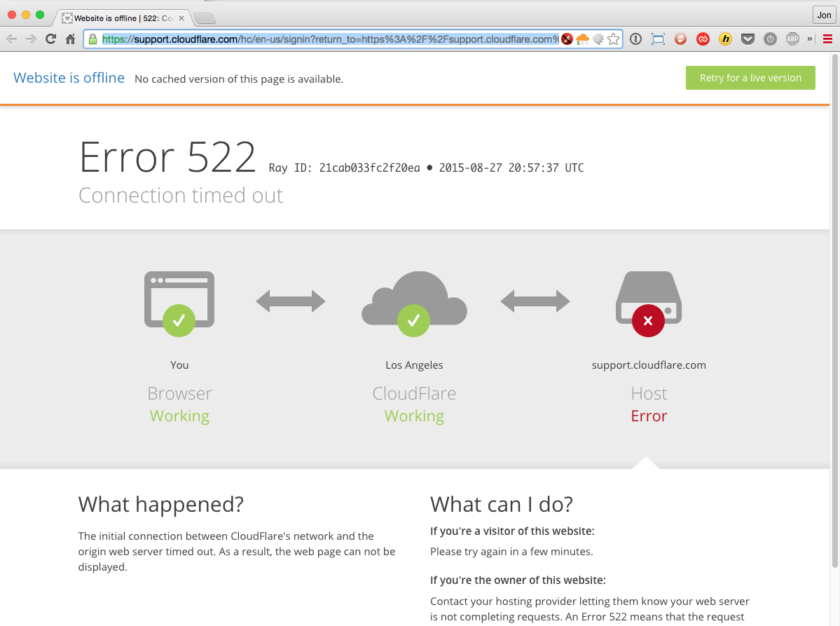Click 'If you're the owner of this website:' text
Image resolution: width=840 pixels, height=626 pixels.
[x=518, y=580]
